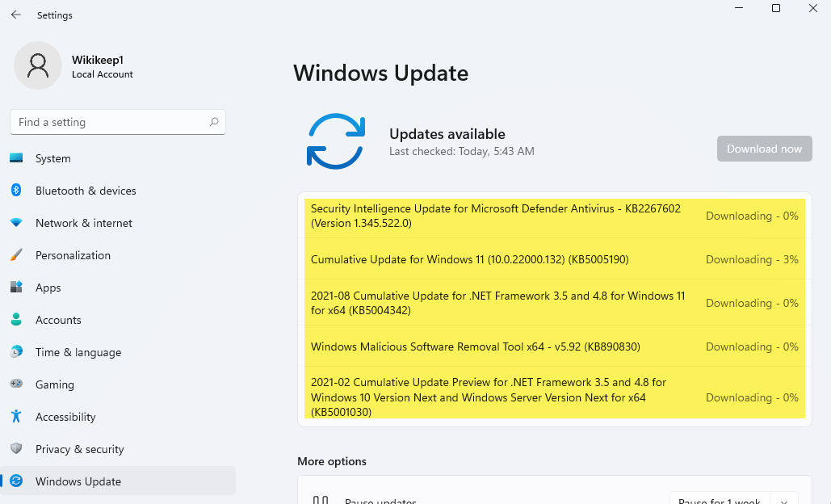Click the Wikikeep1 account name
This screenshot has width=831, height=504.
click(x=98, y=60)
